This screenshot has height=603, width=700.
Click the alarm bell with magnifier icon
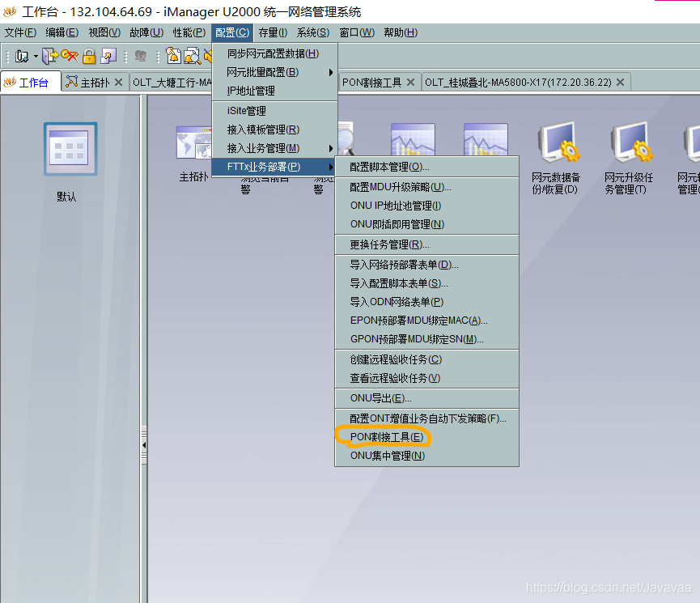[193, 57]
